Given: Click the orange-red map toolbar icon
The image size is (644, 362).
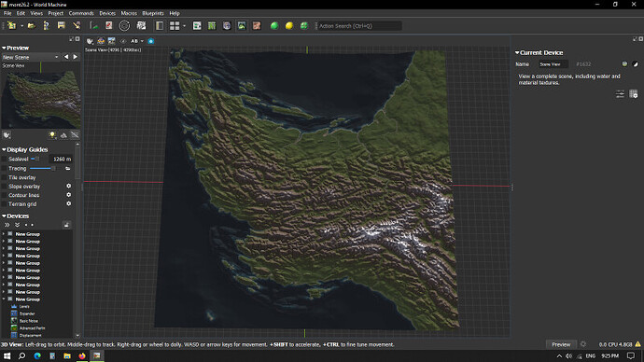Looking at the screenshot, I should click(x=257, y=25).
